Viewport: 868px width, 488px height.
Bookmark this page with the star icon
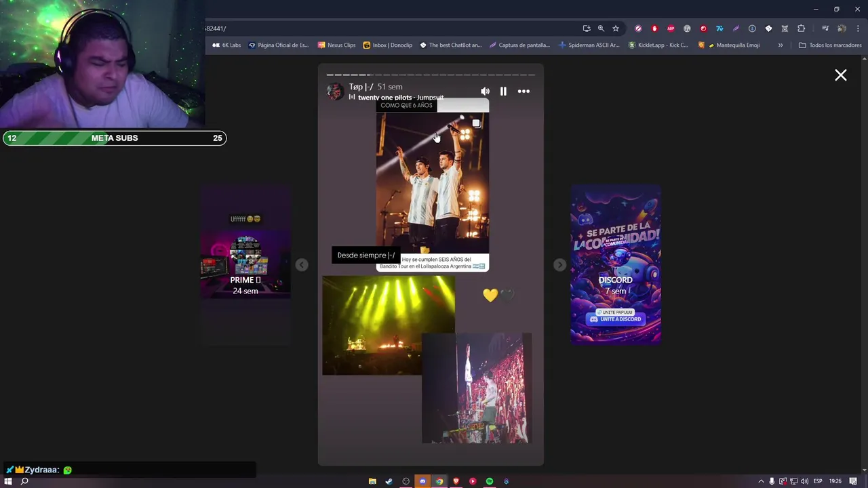pyautogui.click(x=616, y=28)
